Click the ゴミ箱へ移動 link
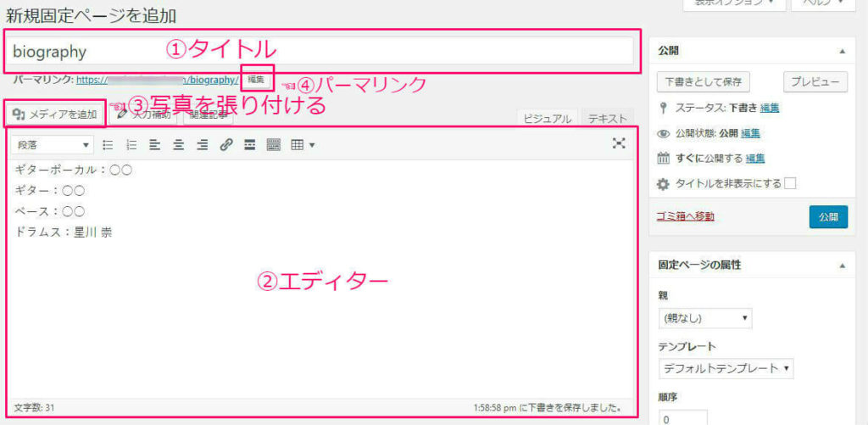This screenshot has width=868, height=425. pos(685,216)
